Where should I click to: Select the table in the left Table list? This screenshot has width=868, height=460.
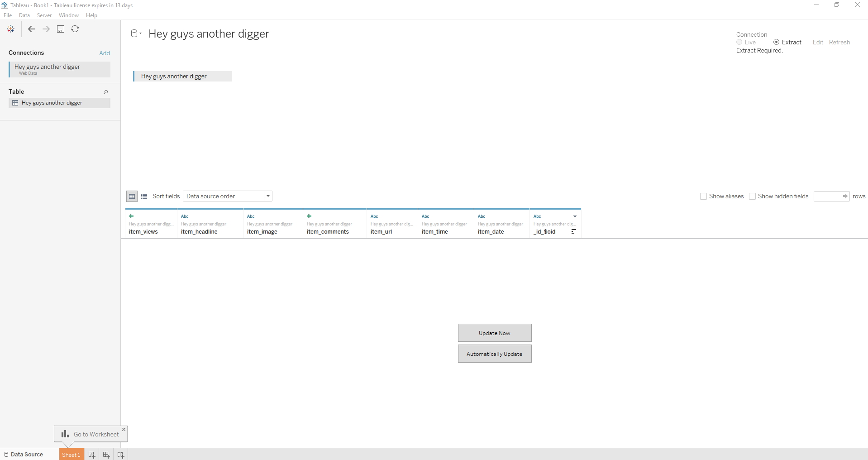(59, 103)
